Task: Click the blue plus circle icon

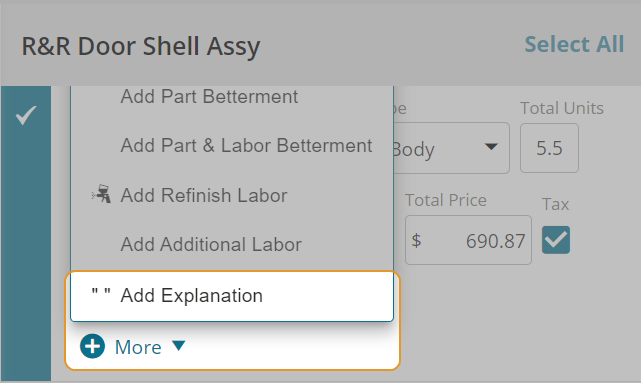Action: [x=92, y=346]
